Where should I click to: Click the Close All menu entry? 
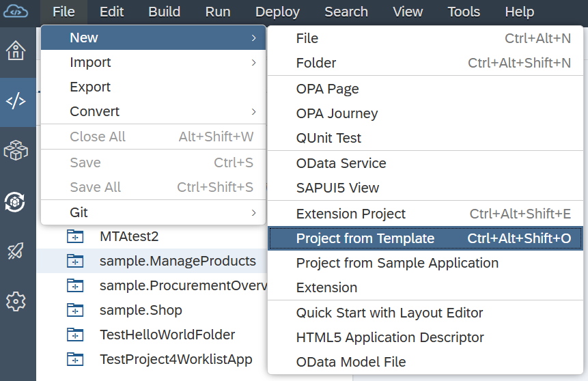tap(154, 137)
